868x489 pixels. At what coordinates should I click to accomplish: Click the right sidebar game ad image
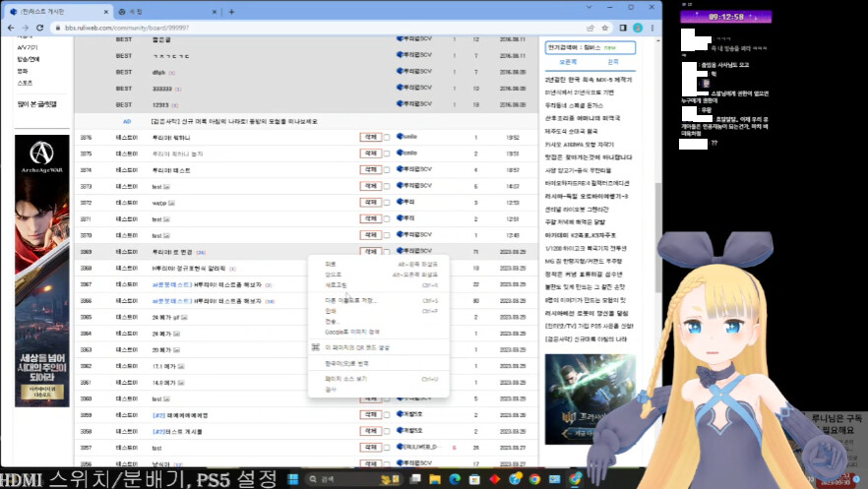click(x=590, y=398)
